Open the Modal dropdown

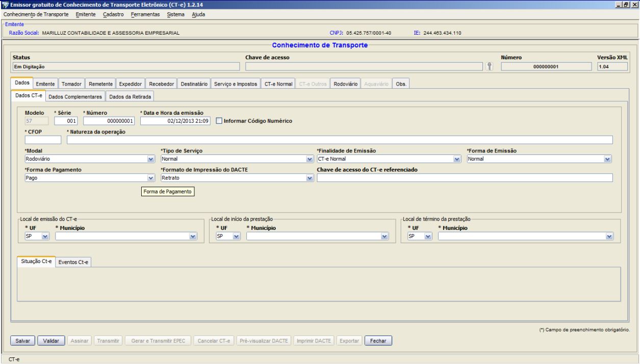pyautogui.click(x=150, y=159)
